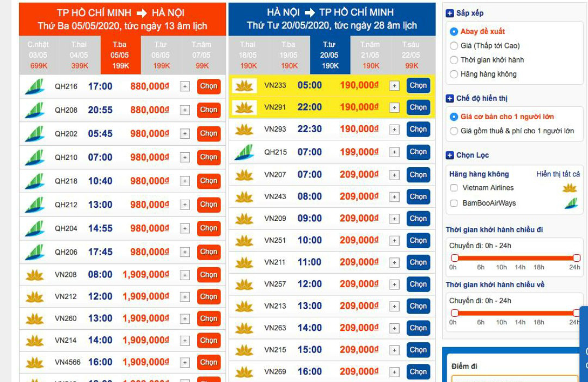
Task: Select Giá gồm thuế & phí option
Action: tap(454, 131)
